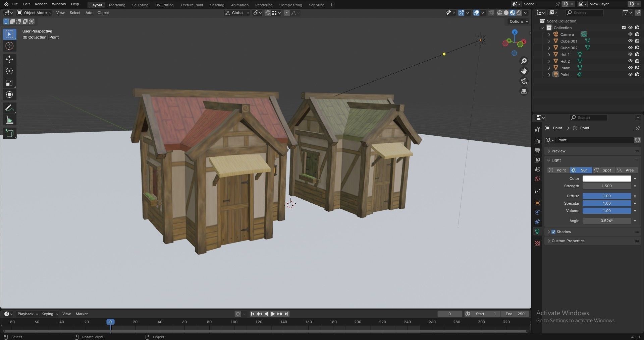Open the Add menu in viewport header

click(x=89, y=13)
